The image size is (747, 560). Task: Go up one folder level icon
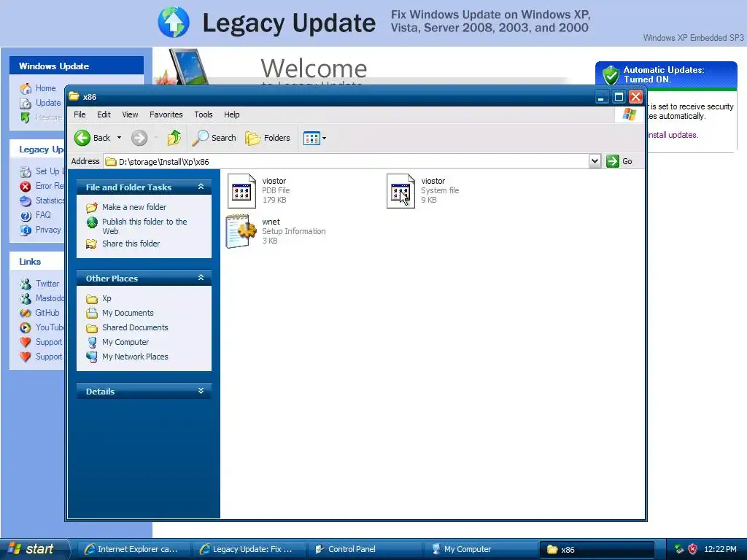[x=174, y=138]
